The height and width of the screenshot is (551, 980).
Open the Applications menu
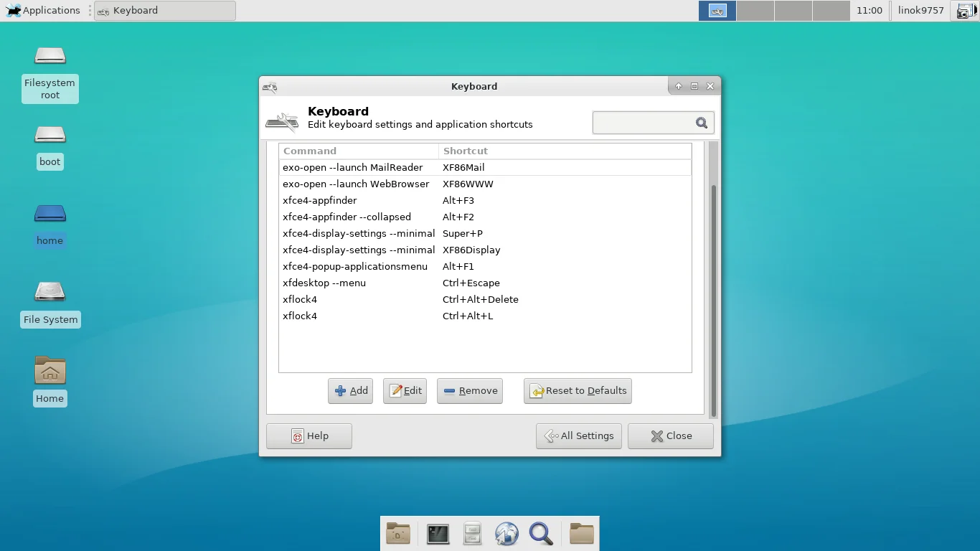click(x=43, y=11)
